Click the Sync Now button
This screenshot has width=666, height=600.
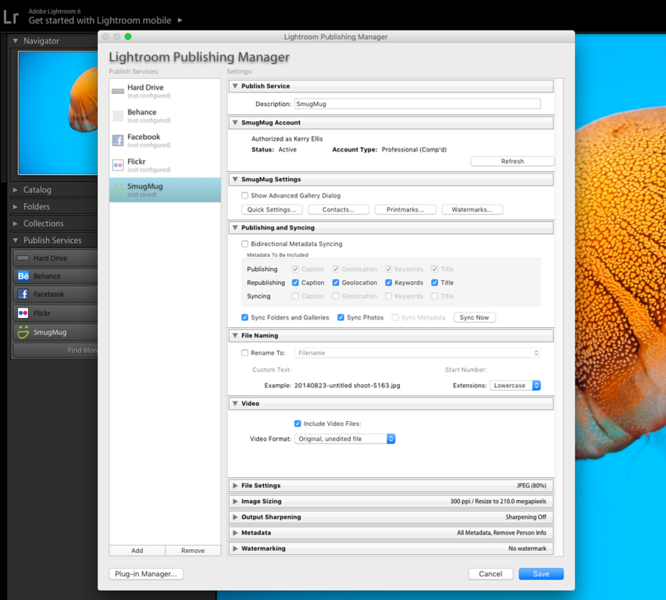point(475,317)
